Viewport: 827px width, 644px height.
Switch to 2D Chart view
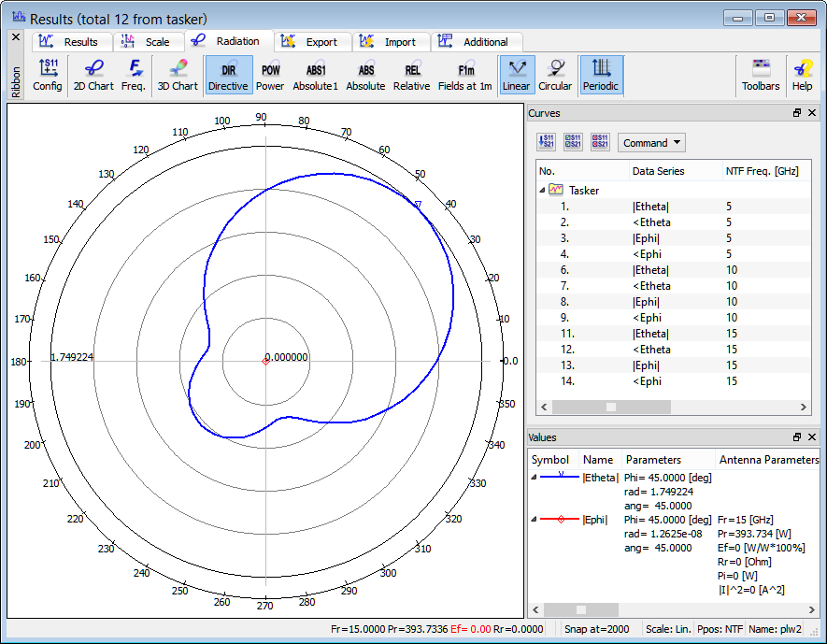pos(93,75)
